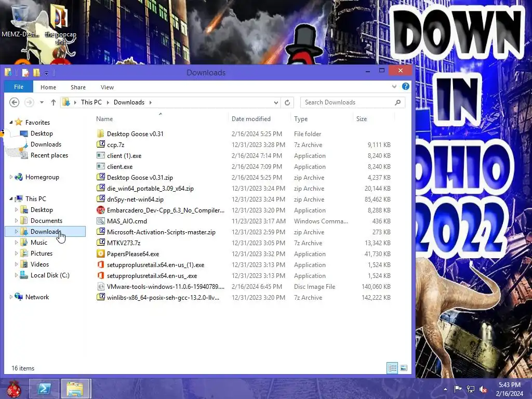Select the MAS_AIO.cmd file icon

coord(100,221)
